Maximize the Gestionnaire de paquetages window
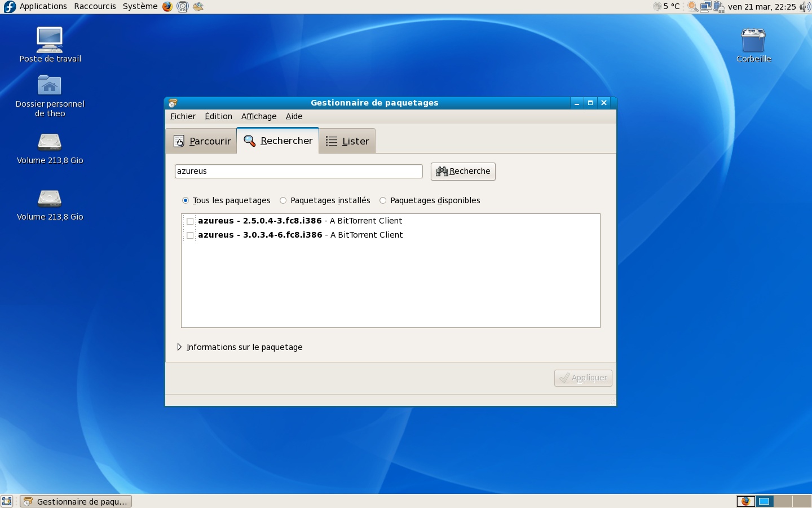This screenshot has width=812, height=508. coord(590,103)
